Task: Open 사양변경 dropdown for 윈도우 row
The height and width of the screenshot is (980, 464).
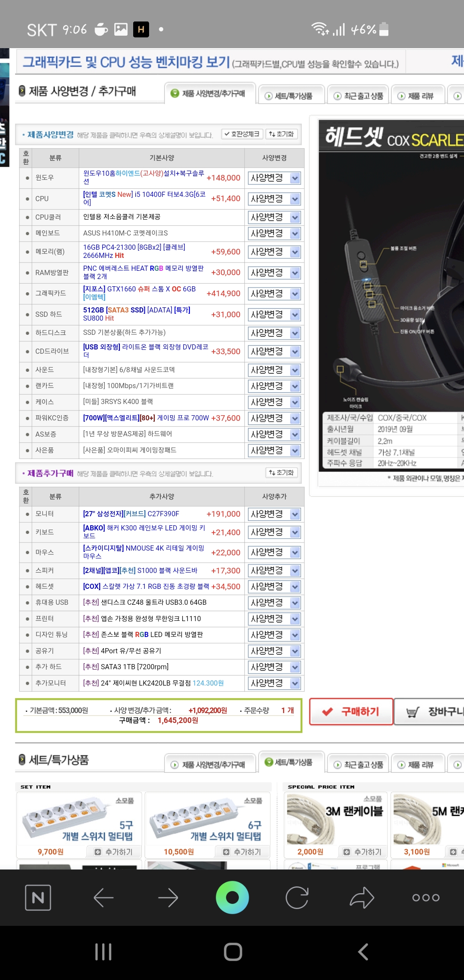Action: coord(274,178)
